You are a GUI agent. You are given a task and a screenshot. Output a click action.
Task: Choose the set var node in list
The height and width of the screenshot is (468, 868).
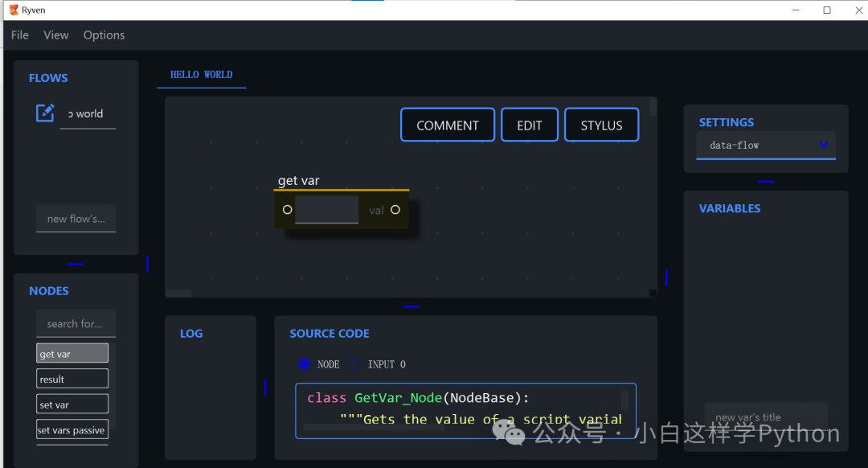point(72,404)
